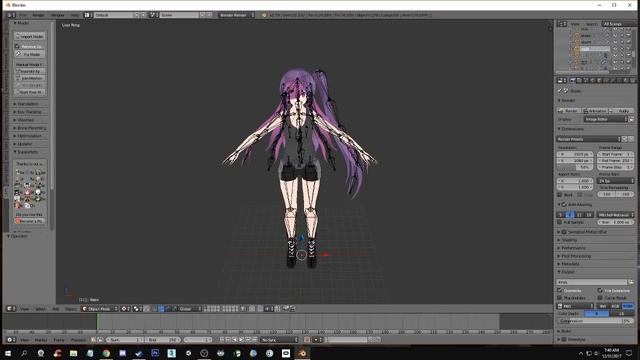
Task: Expand the Post Processing panel
Action: tap(575, 256)
